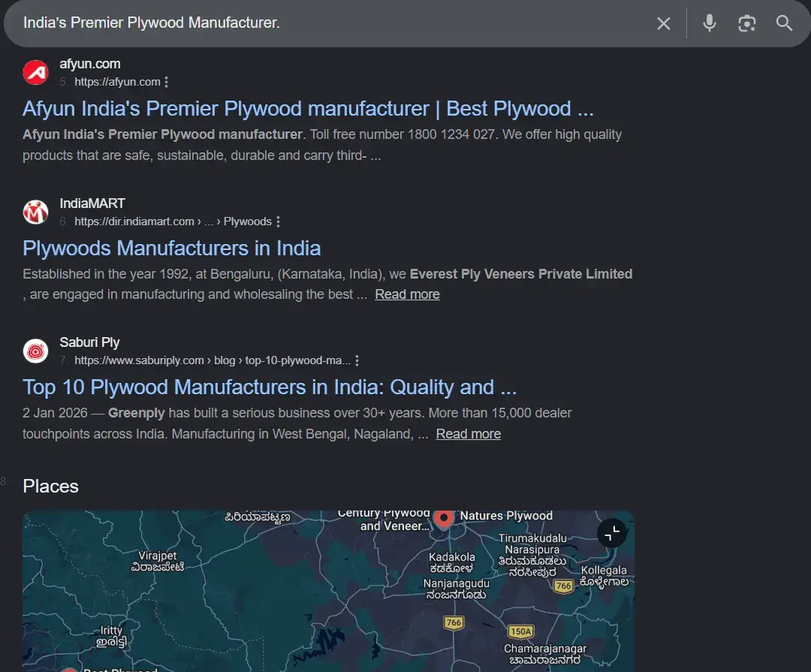Open more options for IndiaMART result

pyautogui.click(x=279, y=221)
